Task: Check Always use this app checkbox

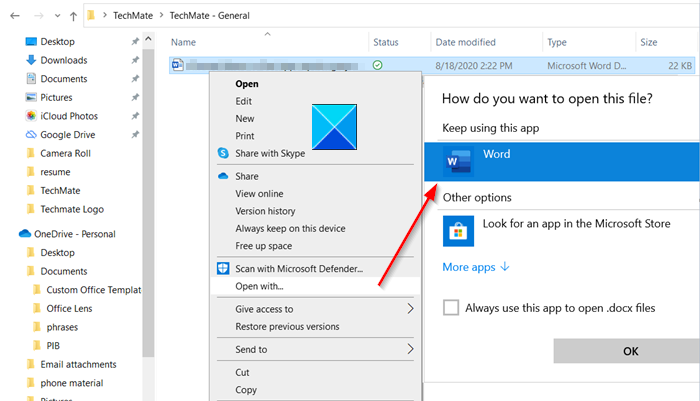Action: (452, 308)
